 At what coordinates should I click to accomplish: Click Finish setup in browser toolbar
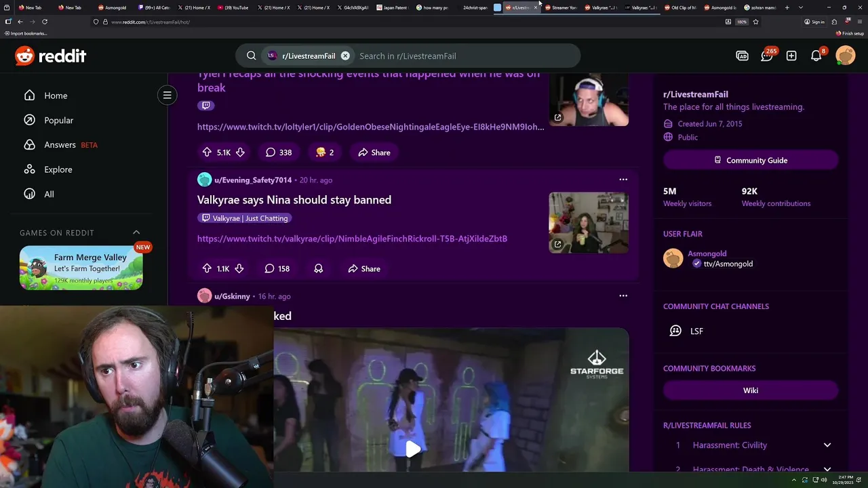(x=850, y=33)
